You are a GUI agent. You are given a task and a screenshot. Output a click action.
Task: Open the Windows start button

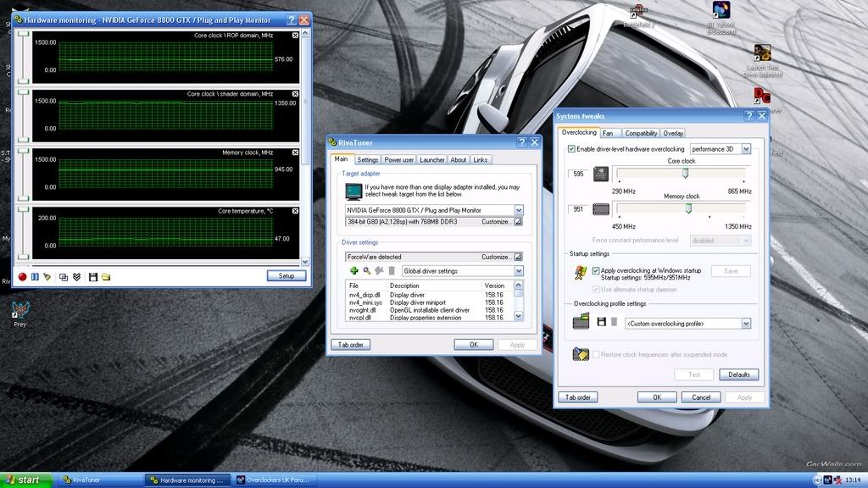point(26,480)
